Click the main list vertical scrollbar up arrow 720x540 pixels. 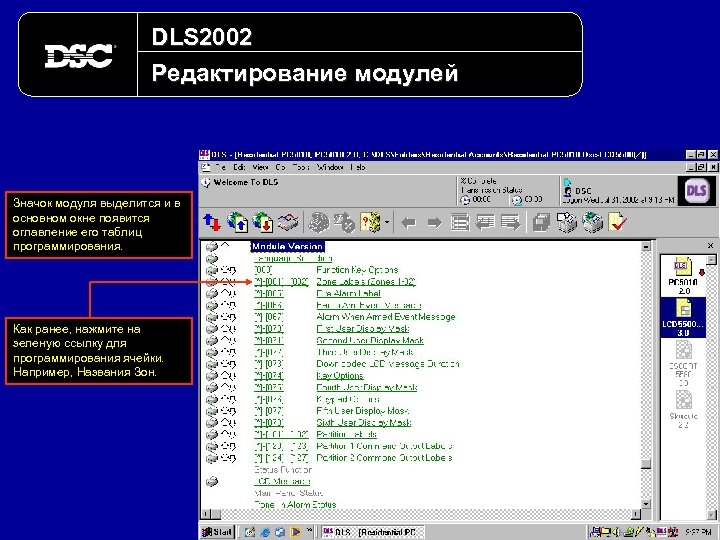tap(646, 247)
